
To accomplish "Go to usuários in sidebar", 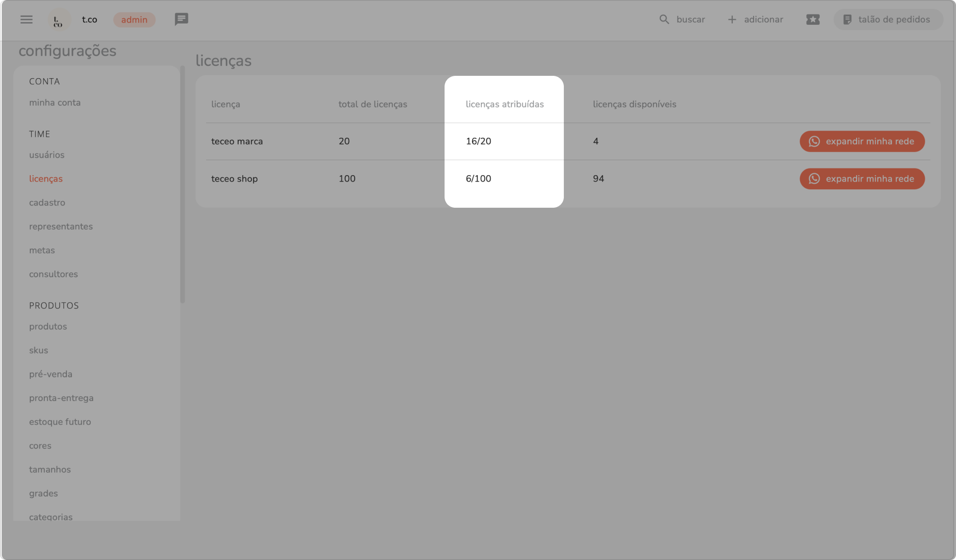I will click(47, 155).
